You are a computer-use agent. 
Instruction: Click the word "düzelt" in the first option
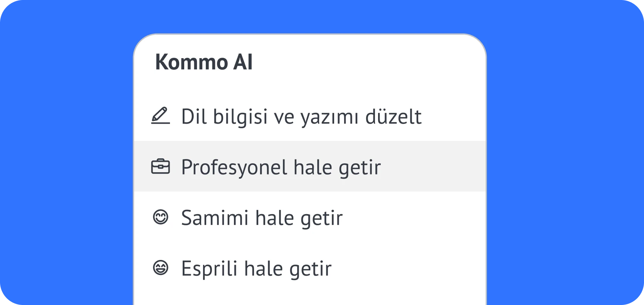[x=393, y=116]
